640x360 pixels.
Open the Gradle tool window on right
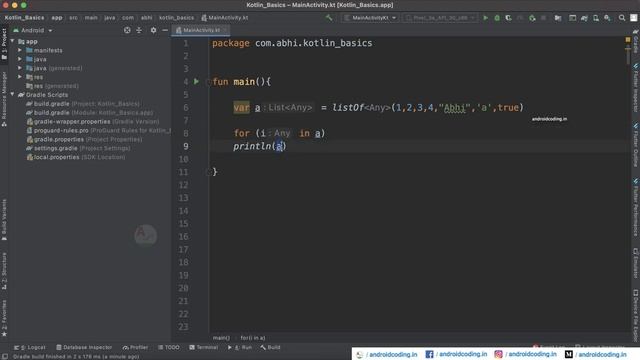[636, 41]
